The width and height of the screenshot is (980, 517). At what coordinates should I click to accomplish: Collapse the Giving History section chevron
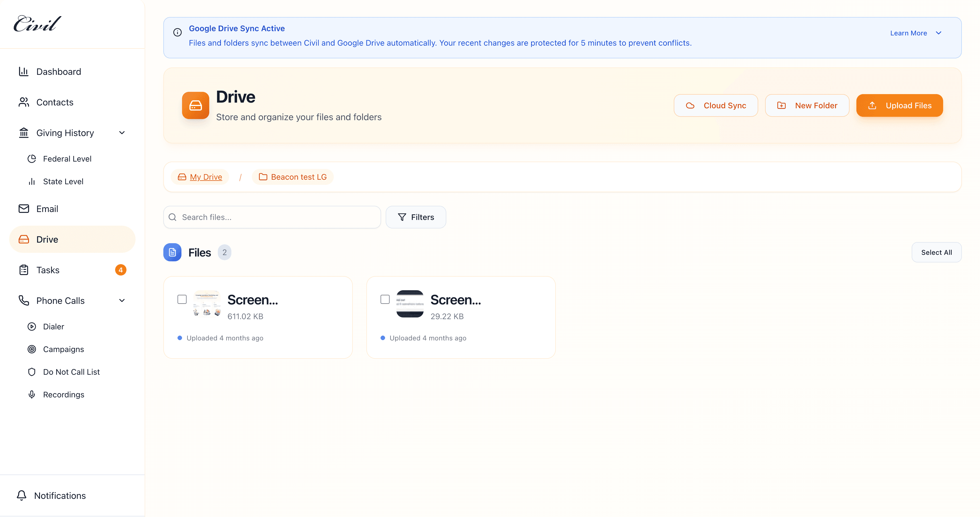[x=122, y=133]
